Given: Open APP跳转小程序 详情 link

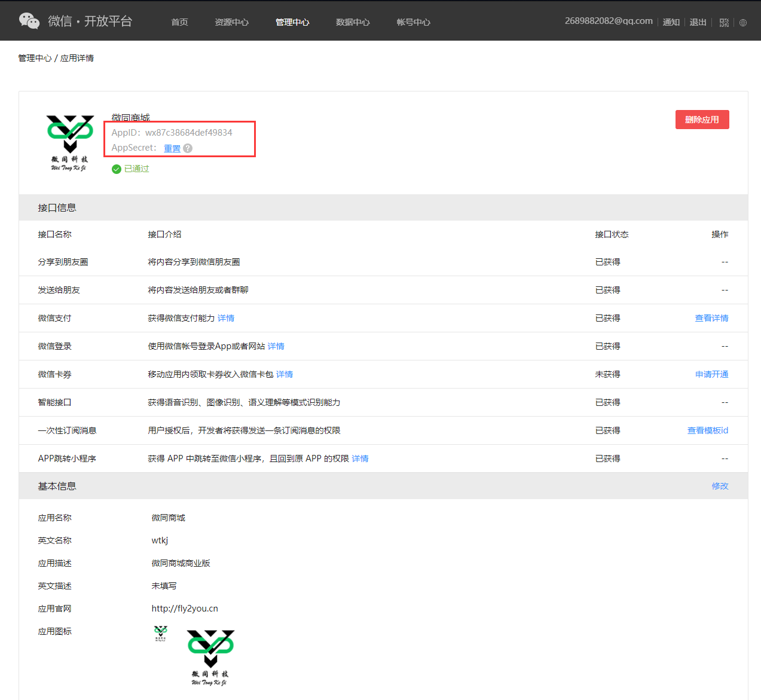Looking at the screenshot, I should pyautogui.click(x=360, y=458).
